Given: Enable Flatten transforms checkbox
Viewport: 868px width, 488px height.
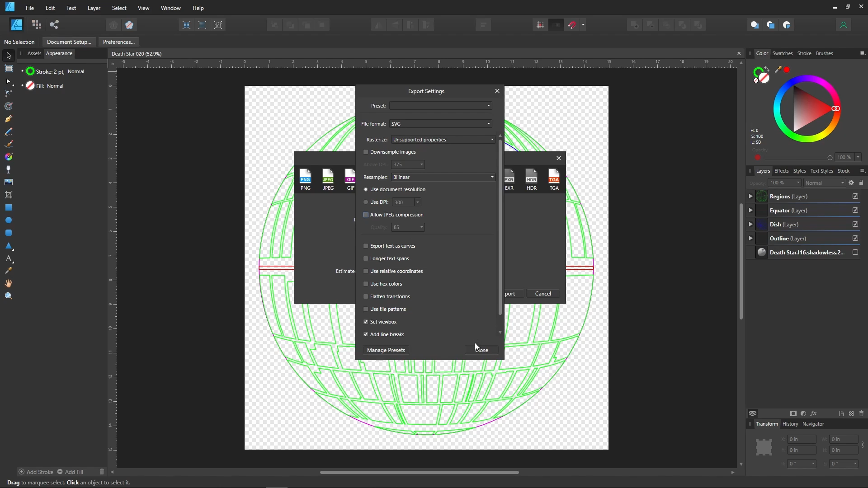Looking at the screenshot, I should pyautogui.click(x=365, y=296).
